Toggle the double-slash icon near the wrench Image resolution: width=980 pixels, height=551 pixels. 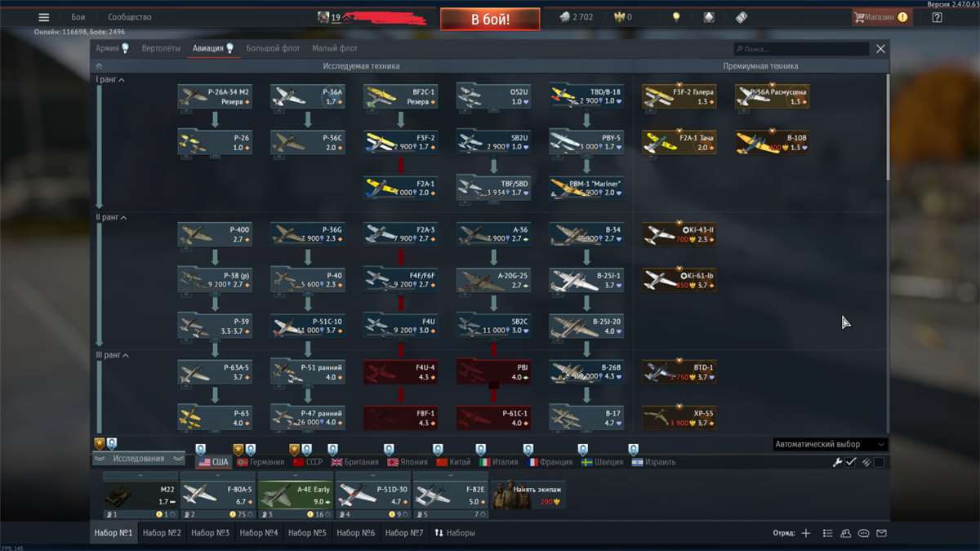pyautogui.click(x=866, y=462)
